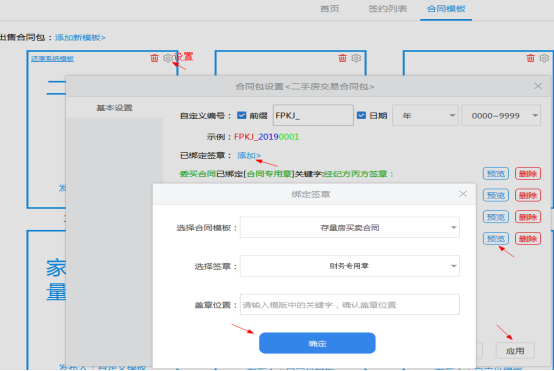Click the 盖章位置 keyword input field

[x=350, y=304]
